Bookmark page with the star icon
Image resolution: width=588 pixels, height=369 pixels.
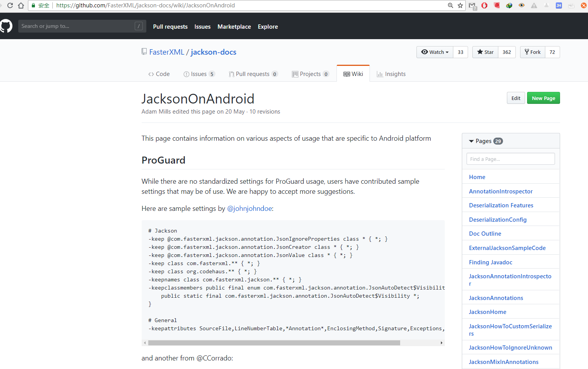460,5
